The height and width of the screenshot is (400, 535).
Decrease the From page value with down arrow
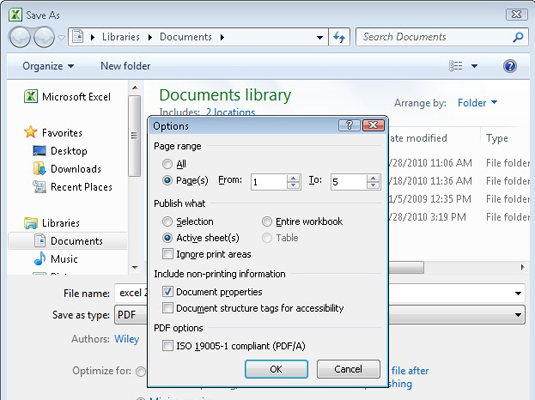[293, 186]
